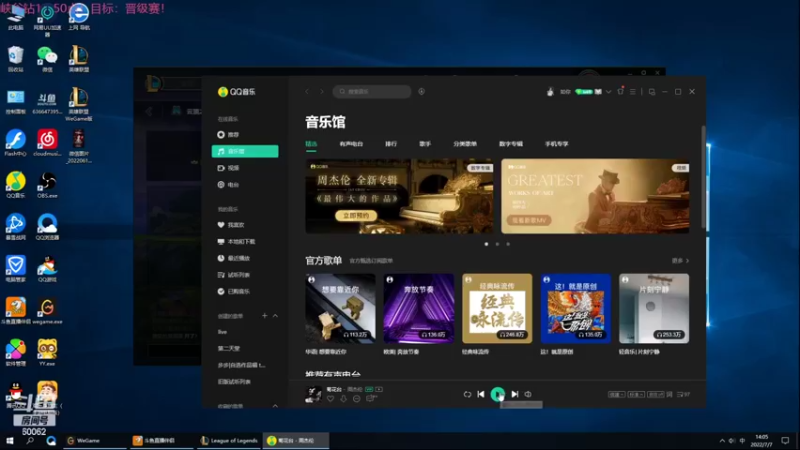Screen dimensions: 800x450
Task: Open the Windows Start menu
Action: (x=9, y=441)
